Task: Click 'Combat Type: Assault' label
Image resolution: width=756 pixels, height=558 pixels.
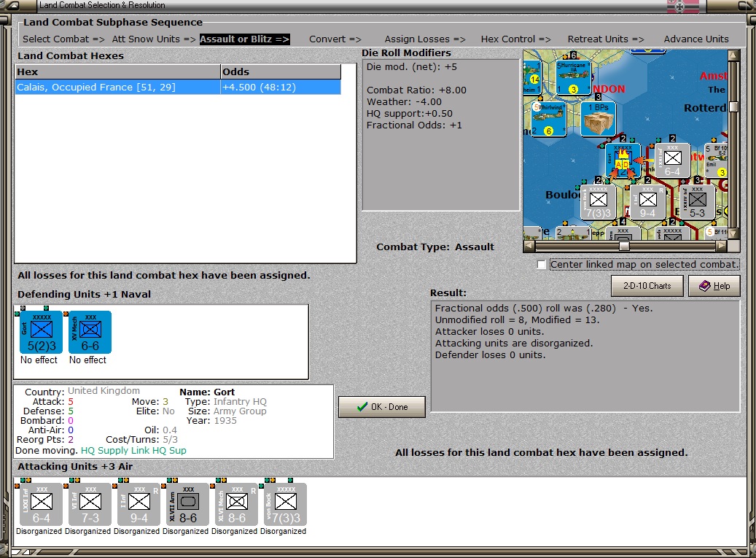Action: tap(435, 247)
